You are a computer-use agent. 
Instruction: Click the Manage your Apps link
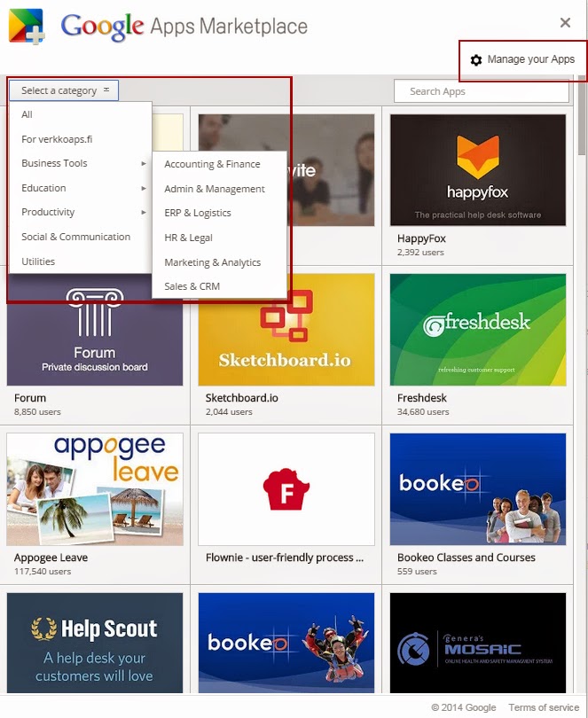coord(530,59)
